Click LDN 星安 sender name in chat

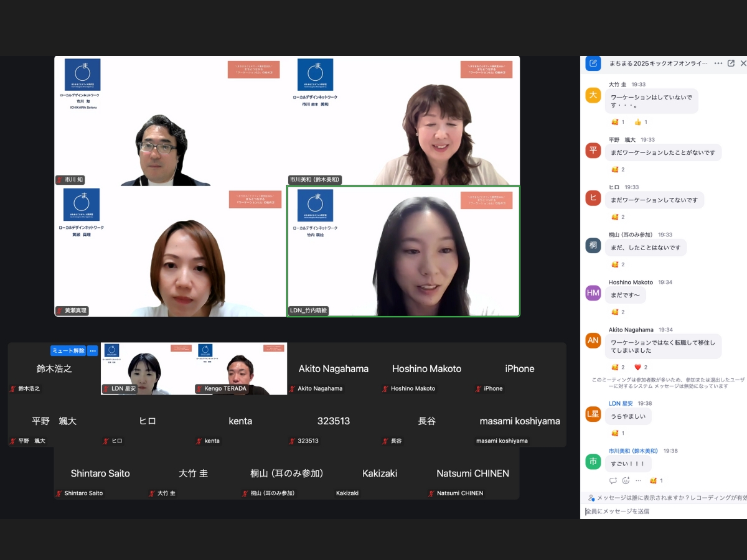pos(621,403)
